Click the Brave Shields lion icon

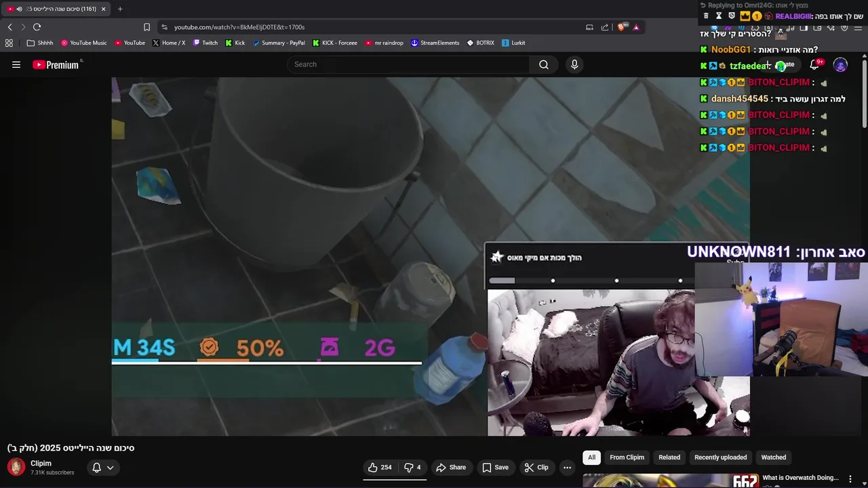620,27
